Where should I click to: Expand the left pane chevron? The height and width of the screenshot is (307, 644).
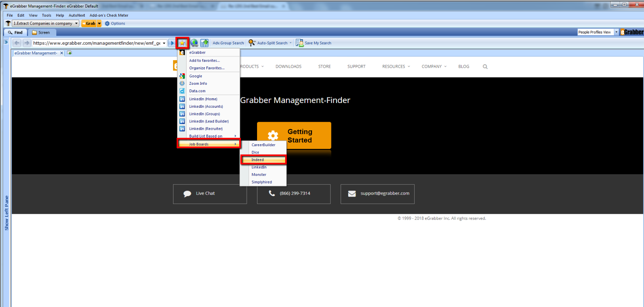pos(6,42)
